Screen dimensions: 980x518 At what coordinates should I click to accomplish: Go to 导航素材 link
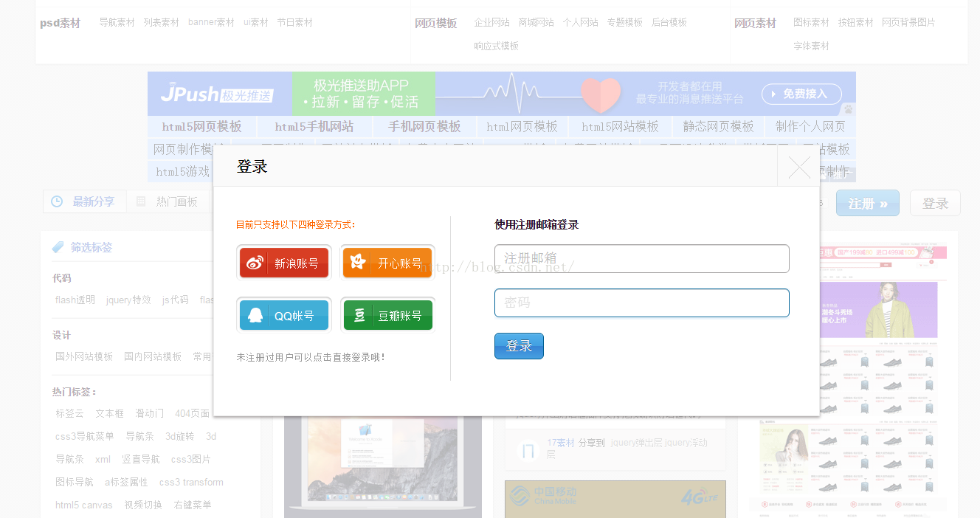click(117, 22)
